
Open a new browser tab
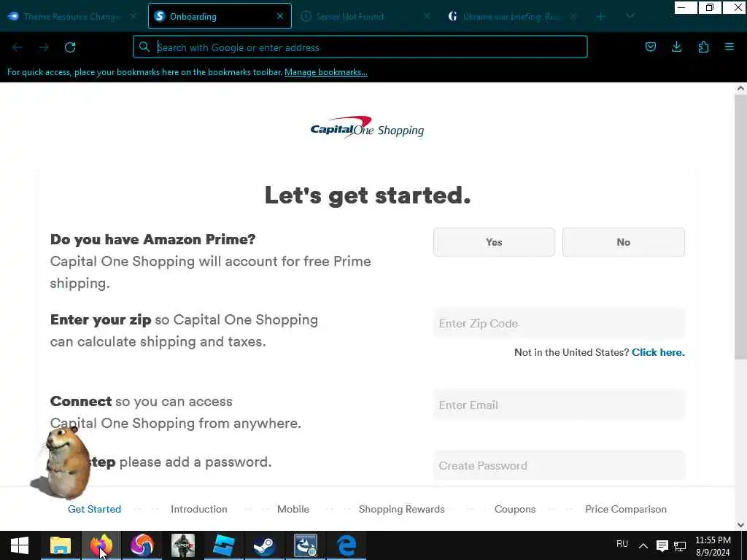[601, 16]
